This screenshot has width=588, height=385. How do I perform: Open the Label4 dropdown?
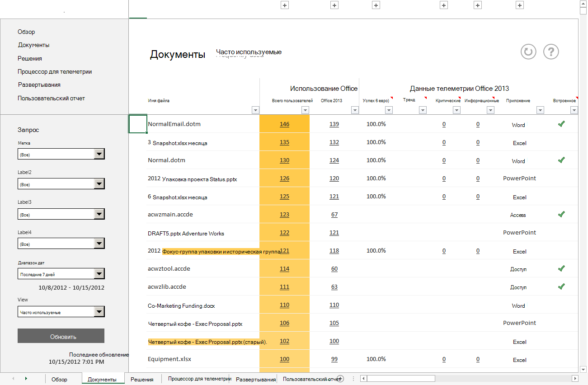click(x=99, y=244)
